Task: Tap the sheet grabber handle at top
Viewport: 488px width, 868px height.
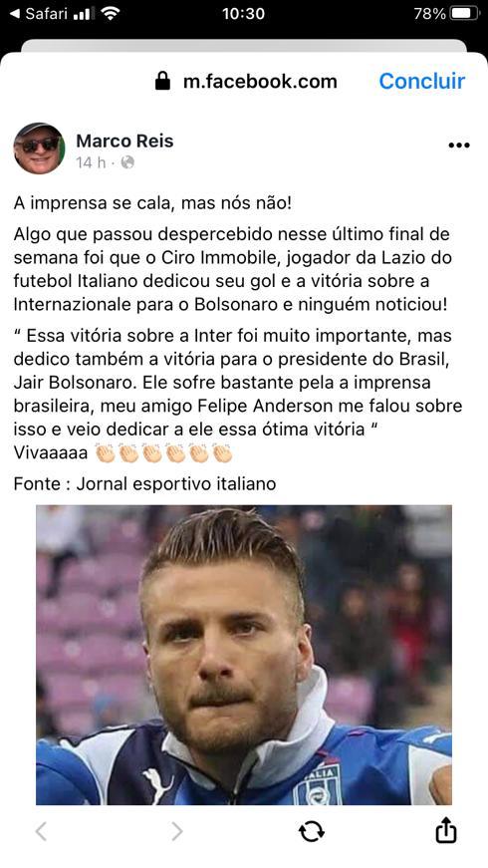Action: [244, 46]
